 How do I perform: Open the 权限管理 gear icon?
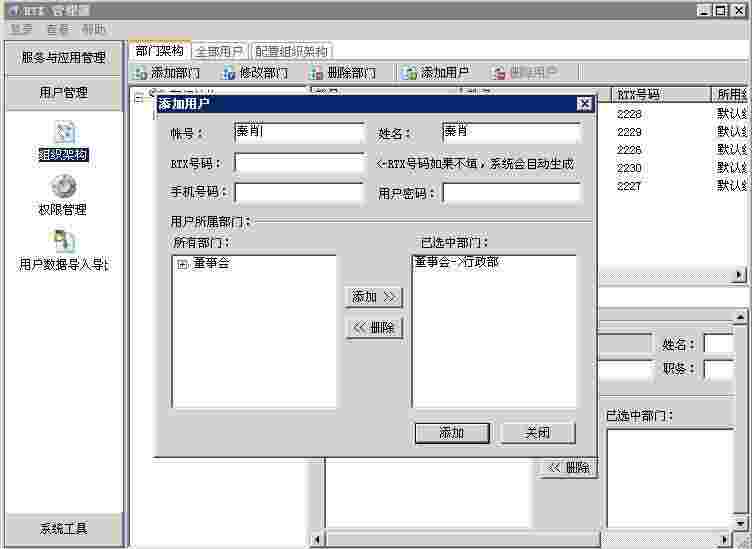click(63, 195)
